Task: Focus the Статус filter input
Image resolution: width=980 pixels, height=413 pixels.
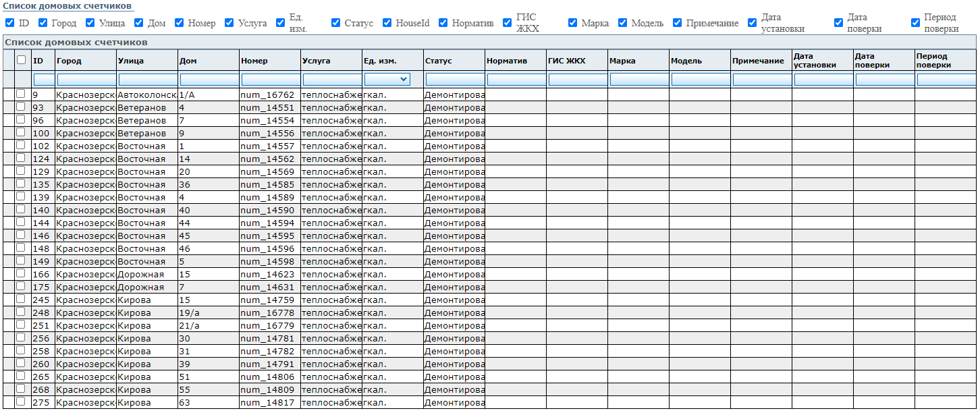Action: pyautogui.click(x=454, y=80)
